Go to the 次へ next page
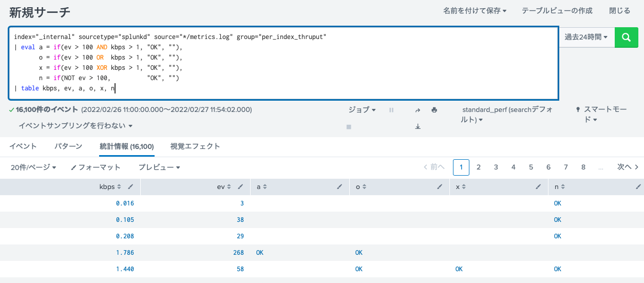 point(628,167)
